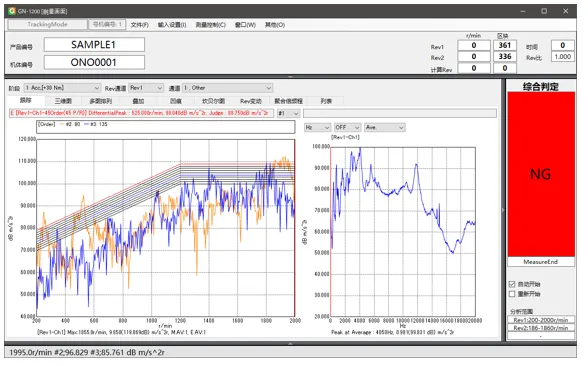Collapse the right judgment panel using the splitter arrow

pos(503,210)
